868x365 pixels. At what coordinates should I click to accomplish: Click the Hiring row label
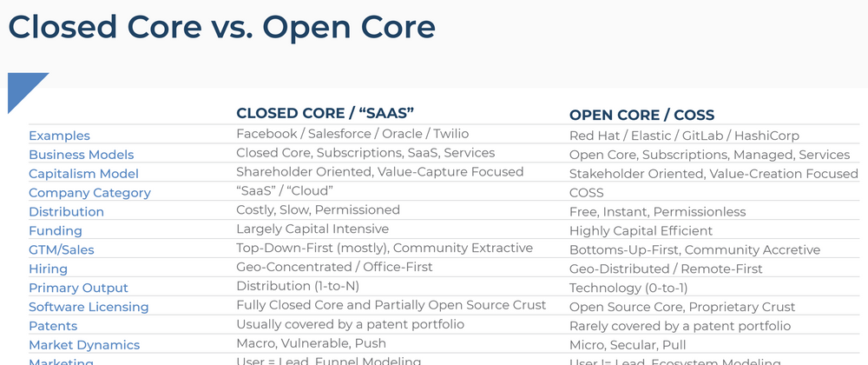(x=48, y=269)
